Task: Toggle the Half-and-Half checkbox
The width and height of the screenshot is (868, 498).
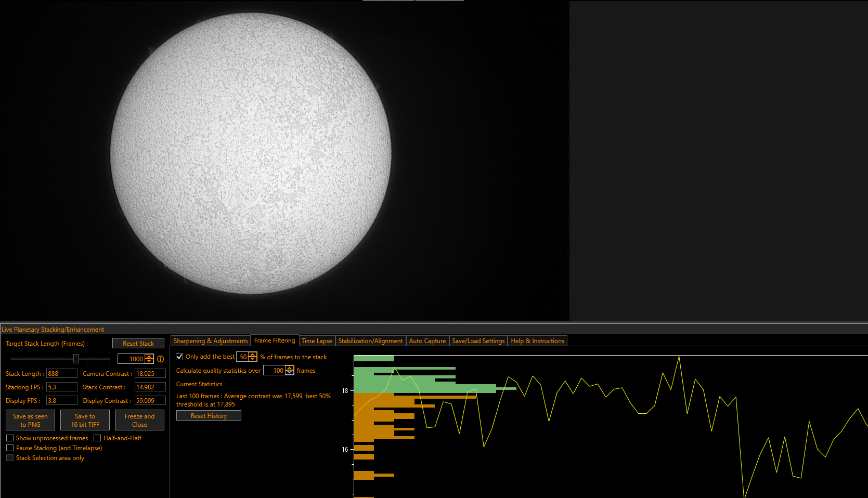Action: [97, 438]
